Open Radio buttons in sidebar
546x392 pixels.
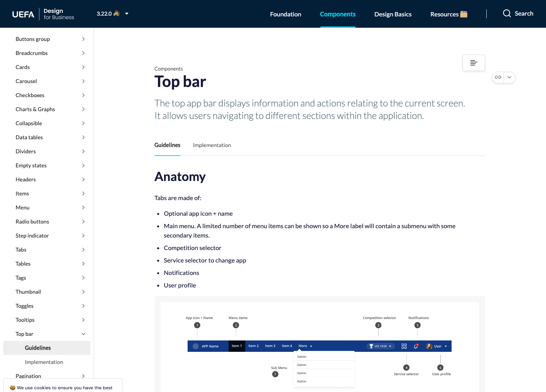tap(32, 222)
